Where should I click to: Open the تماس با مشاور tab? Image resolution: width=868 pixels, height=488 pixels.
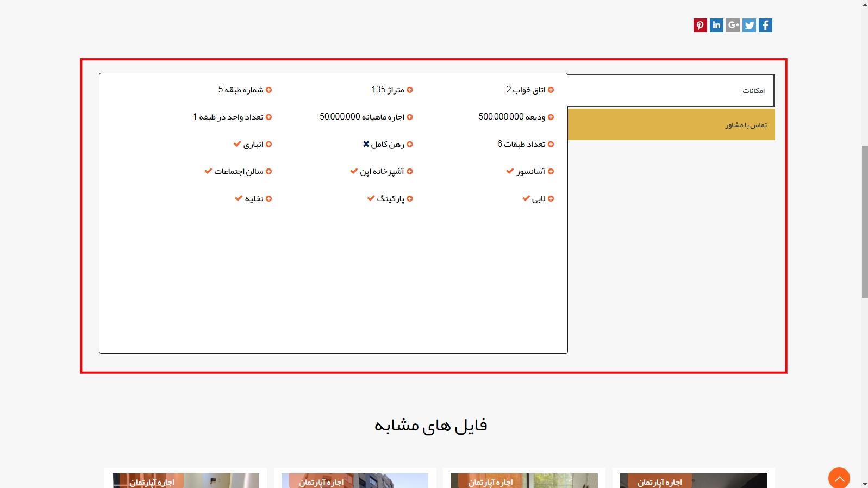coord(671,124)
